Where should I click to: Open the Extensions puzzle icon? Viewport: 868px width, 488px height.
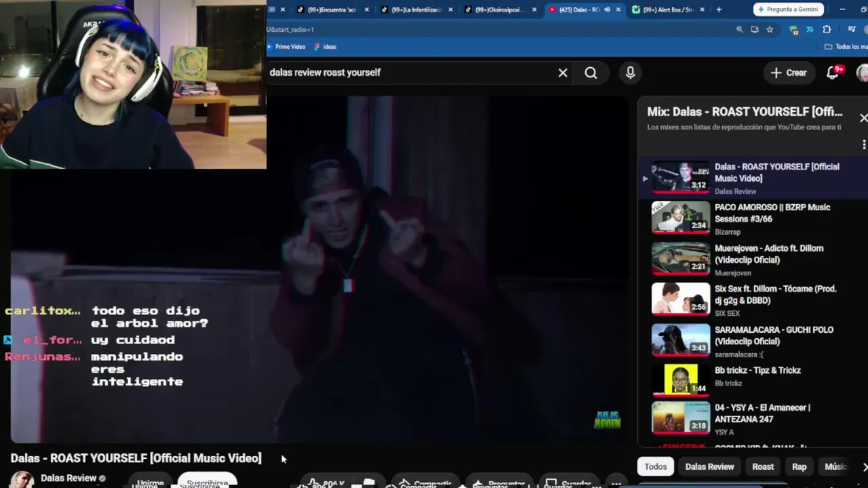point(827,30)
